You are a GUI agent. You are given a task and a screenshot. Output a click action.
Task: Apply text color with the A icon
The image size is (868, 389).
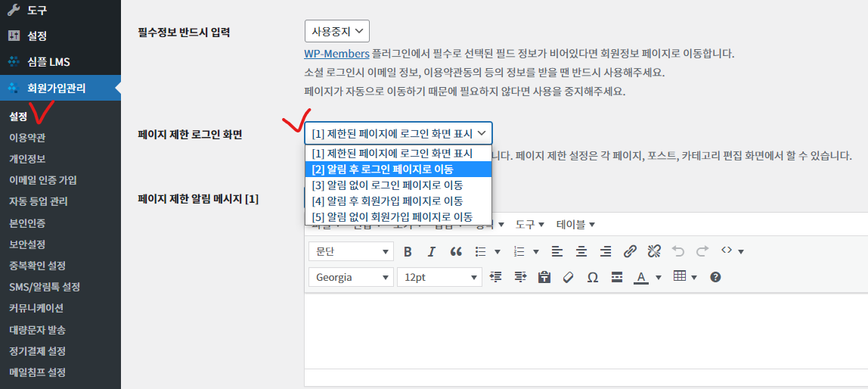[x=641, y=276]
